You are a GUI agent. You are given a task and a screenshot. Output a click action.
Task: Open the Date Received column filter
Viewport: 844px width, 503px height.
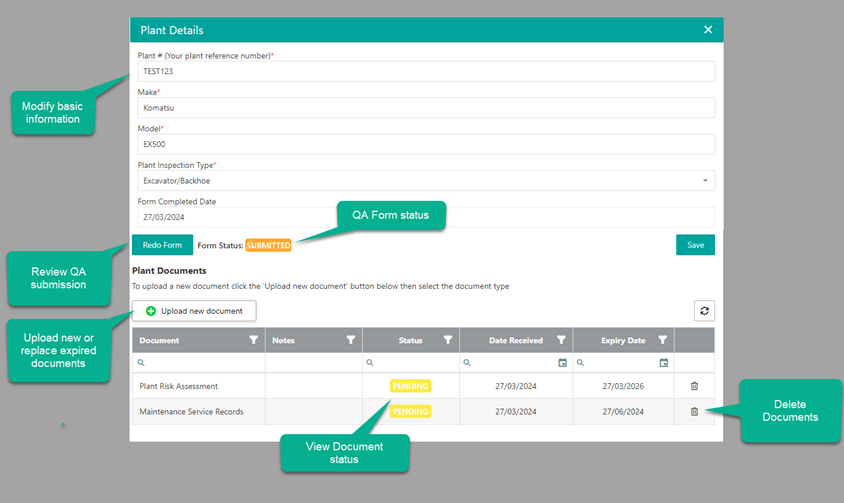561,340
